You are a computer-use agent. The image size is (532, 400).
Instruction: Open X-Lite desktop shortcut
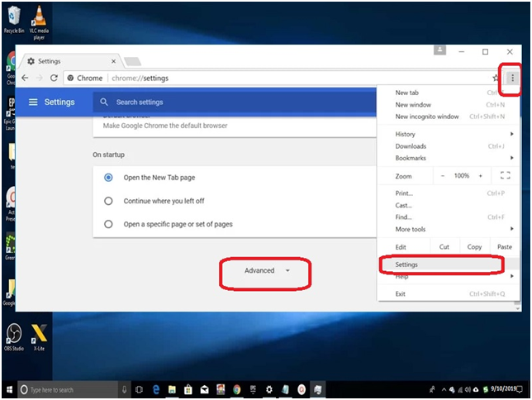[x=39, y=336]
